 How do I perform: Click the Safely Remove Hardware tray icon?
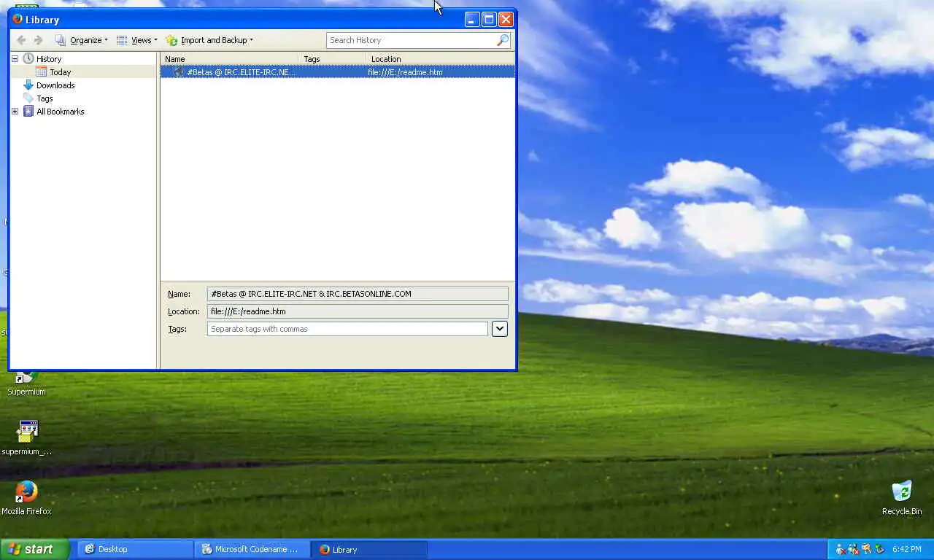879,549
